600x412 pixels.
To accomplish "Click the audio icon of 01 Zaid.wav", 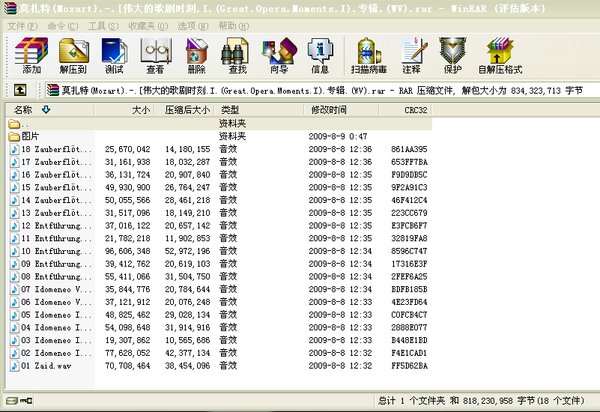I will pyautogui.click(x=15, y=366).
